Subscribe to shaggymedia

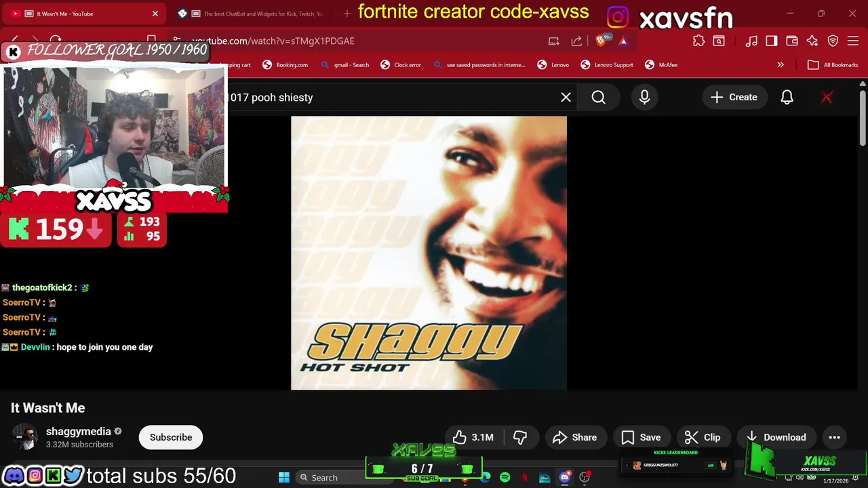(171, 437)
